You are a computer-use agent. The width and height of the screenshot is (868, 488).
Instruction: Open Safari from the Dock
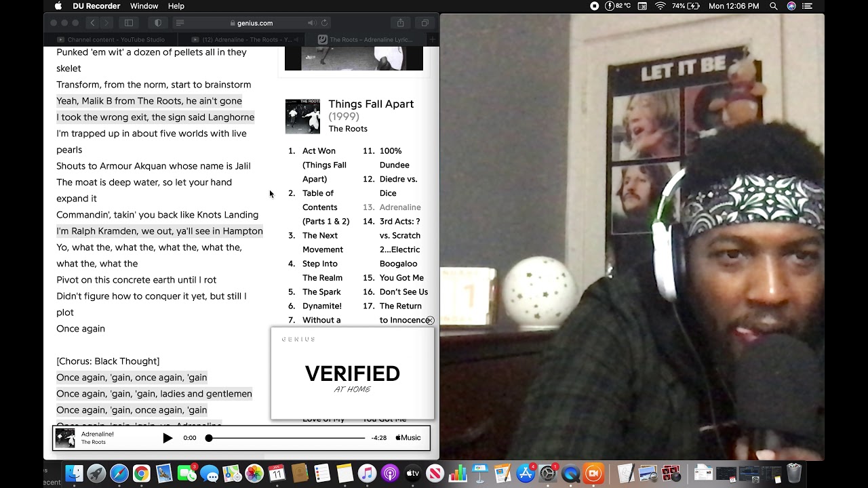coord(119,473)
